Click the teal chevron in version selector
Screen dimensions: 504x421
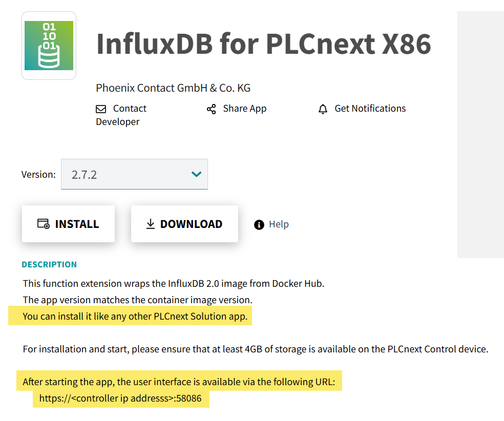click(196, 174)
